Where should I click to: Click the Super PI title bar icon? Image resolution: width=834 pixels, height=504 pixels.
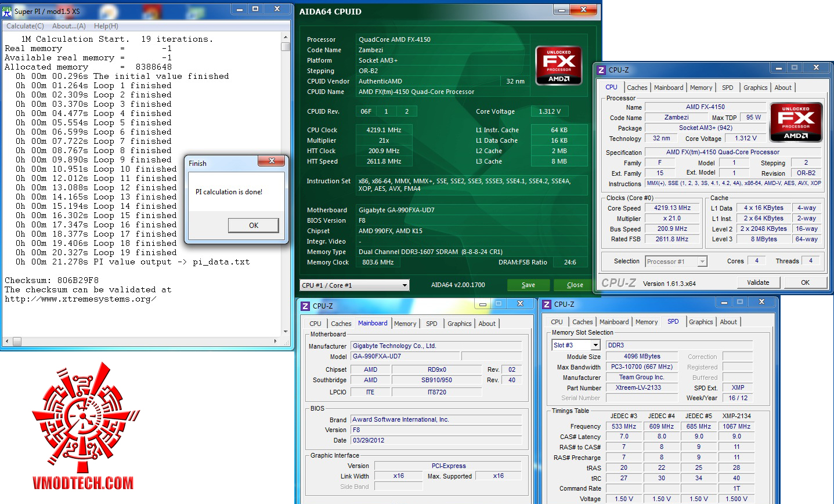coord(7,10)
